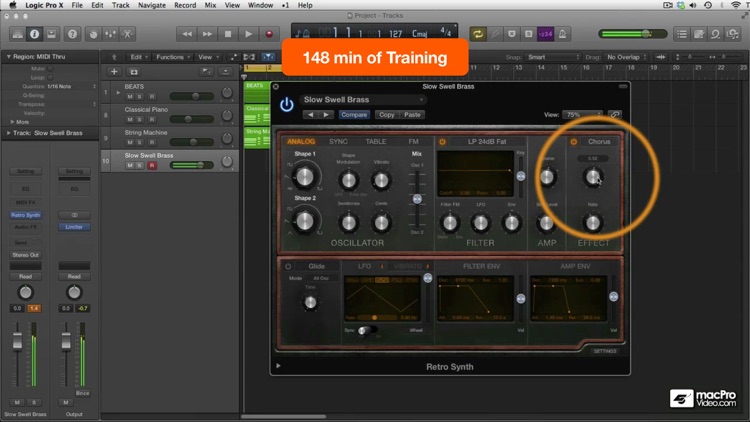
Task: Toggle the Cycle mode button
Action: click(477, 34)
